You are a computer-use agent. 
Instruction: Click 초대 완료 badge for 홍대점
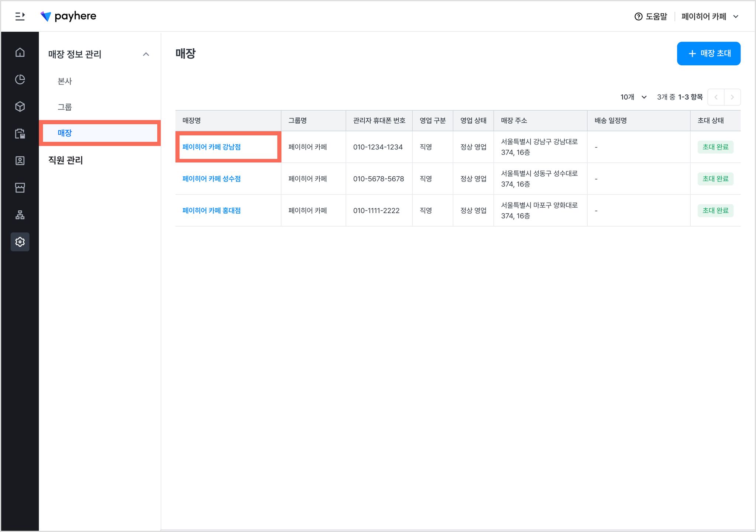[x=715, y=210]
